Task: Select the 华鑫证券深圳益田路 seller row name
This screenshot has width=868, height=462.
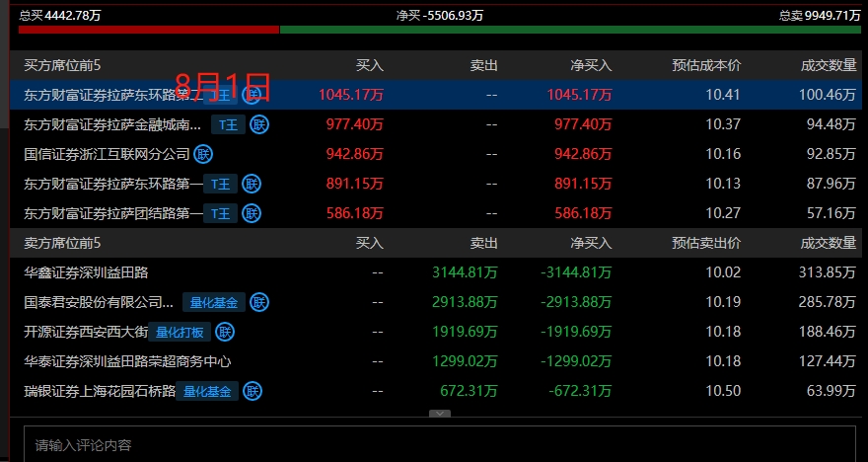Action: [x=86, y=272]
